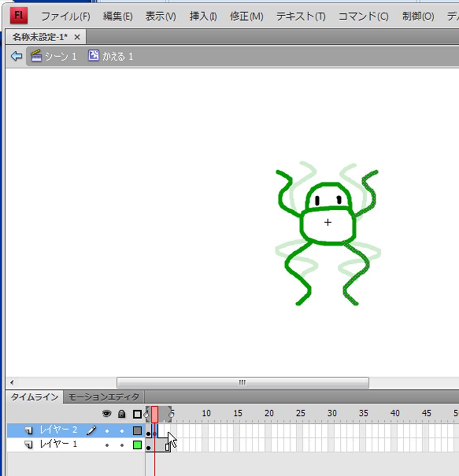Click the Flash application logo icon
This screenshot has height=476, width=459.
coord(19,16)
